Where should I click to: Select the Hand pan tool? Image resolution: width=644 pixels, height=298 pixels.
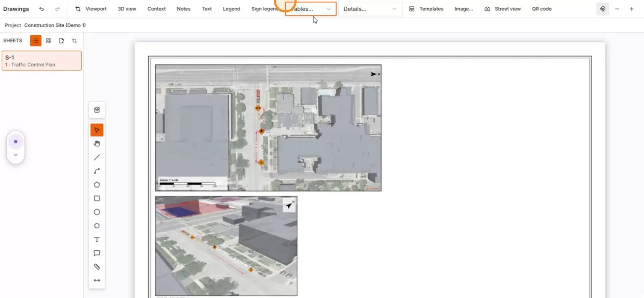[x=97, y=144]
